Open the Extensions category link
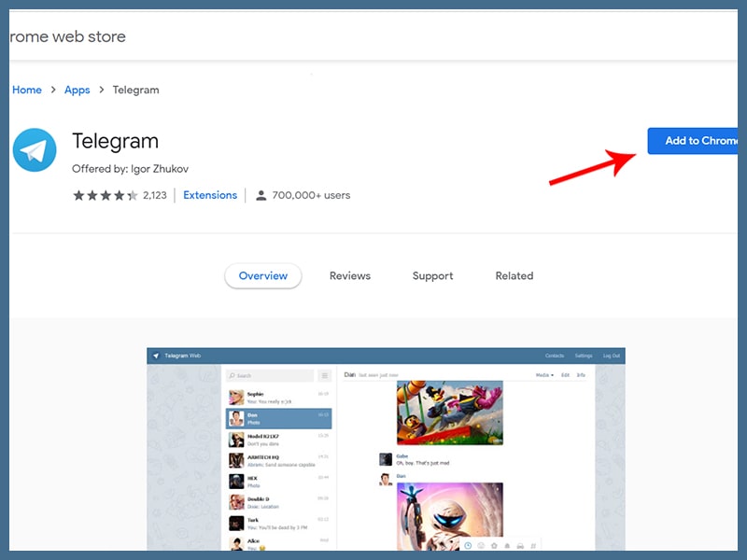The image size is (747, 560). coord(210,195)
